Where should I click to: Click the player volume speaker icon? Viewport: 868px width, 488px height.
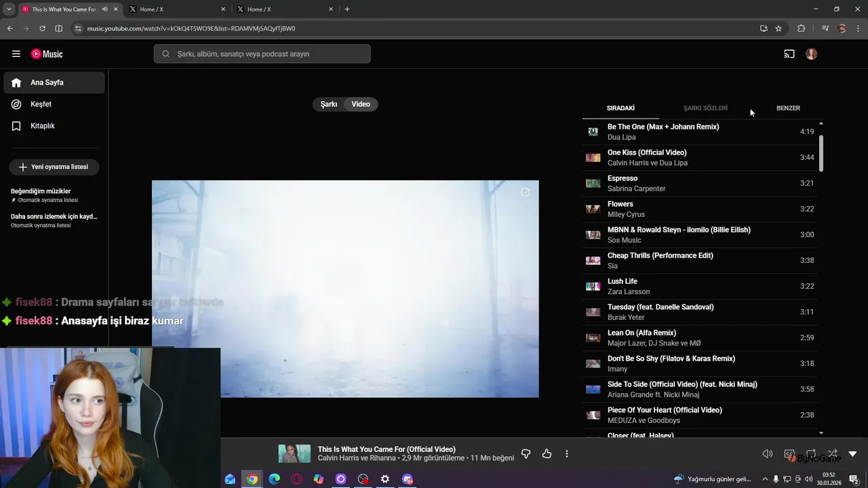point(768,453)
